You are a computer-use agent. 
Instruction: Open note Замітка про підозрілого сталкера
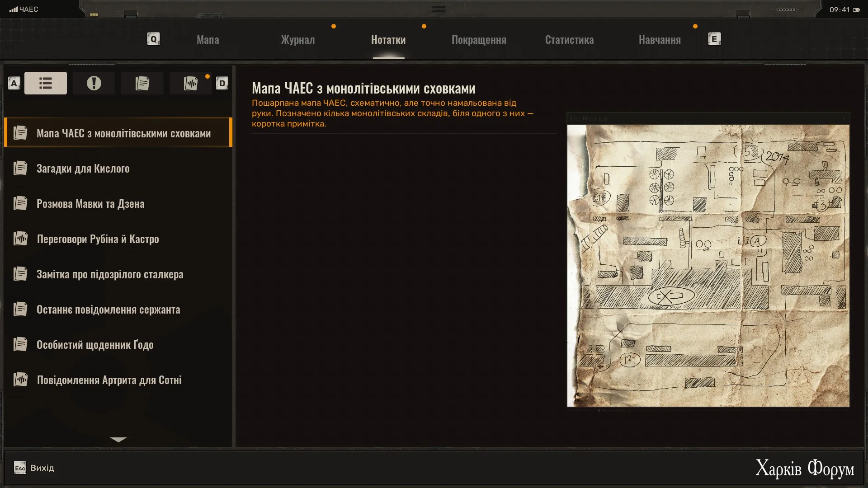tap(118, 274)
